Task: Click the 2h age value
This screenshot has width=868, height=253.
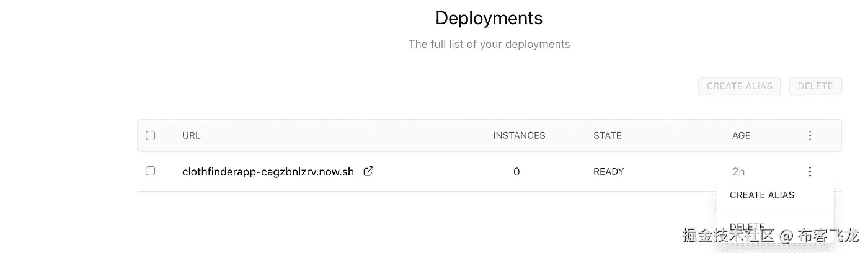Action: (738, 172)
